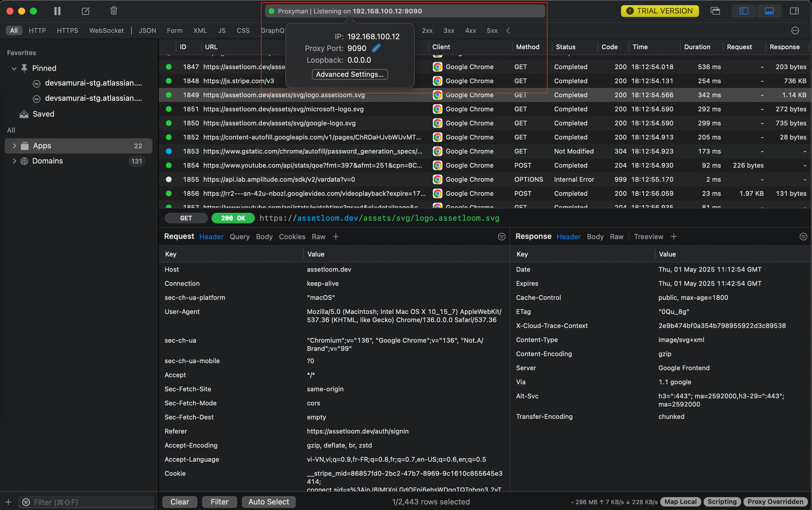Select the HTTPS filter tab

pos(67,30)
